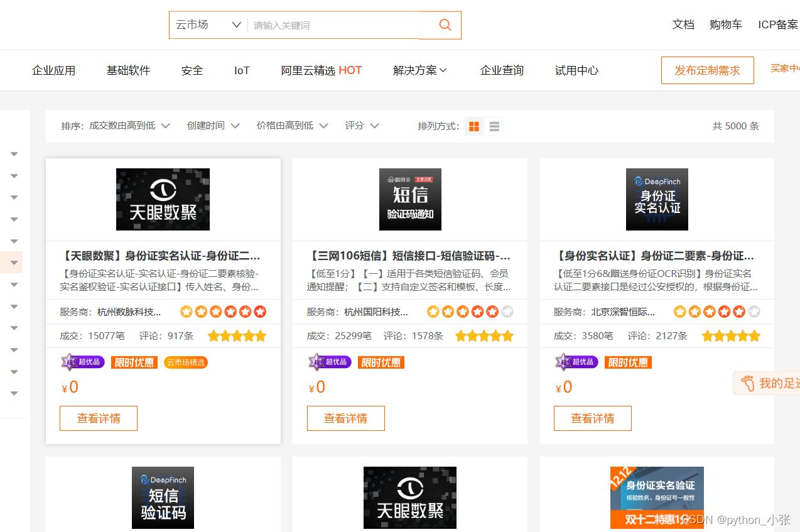Screen dimensions: 800x532
Task: Click vendor name 北京深智恒际
Action: [x=623, y=312]
